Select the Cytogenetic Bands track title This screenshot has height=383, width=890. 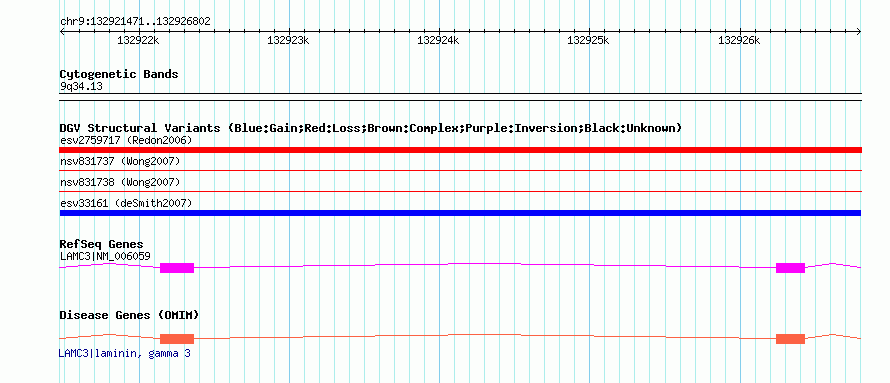click(x=119, y=74)
